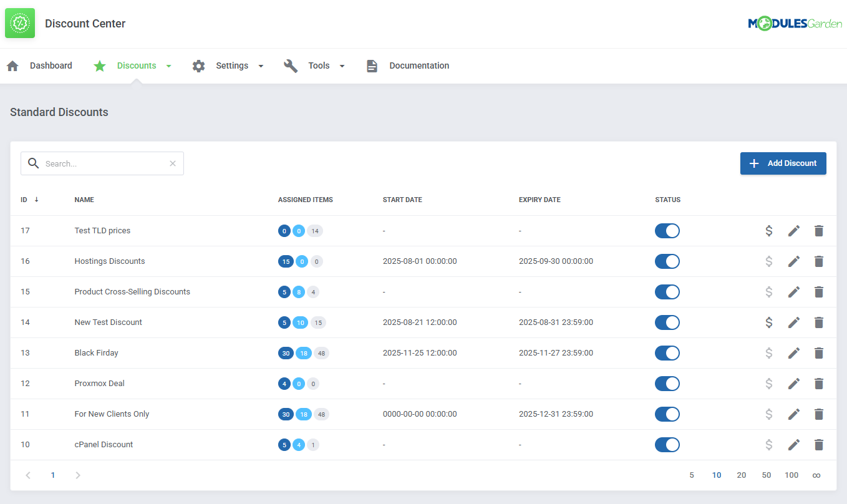This screenshot has height=504, width=847.
Task: Disable the Test TLD prices status toggle
Action: [667, 231]
